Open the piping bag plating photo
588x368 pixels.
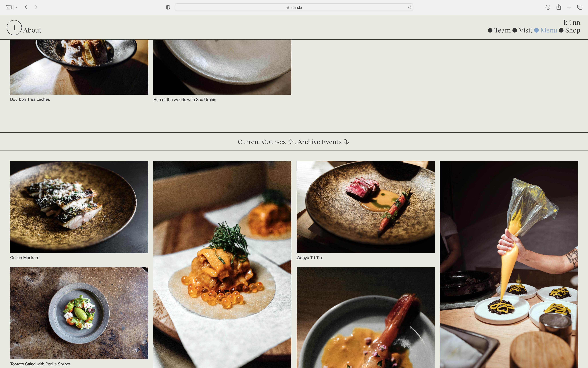tap(508, 264)
